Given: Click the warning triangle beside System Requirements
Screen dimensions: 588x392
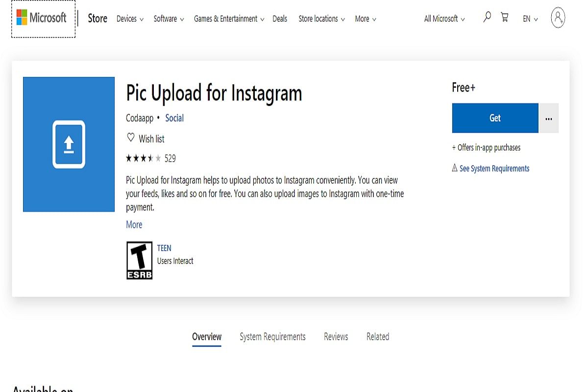Looking at the screenshot, I should [x=455, y=168].
